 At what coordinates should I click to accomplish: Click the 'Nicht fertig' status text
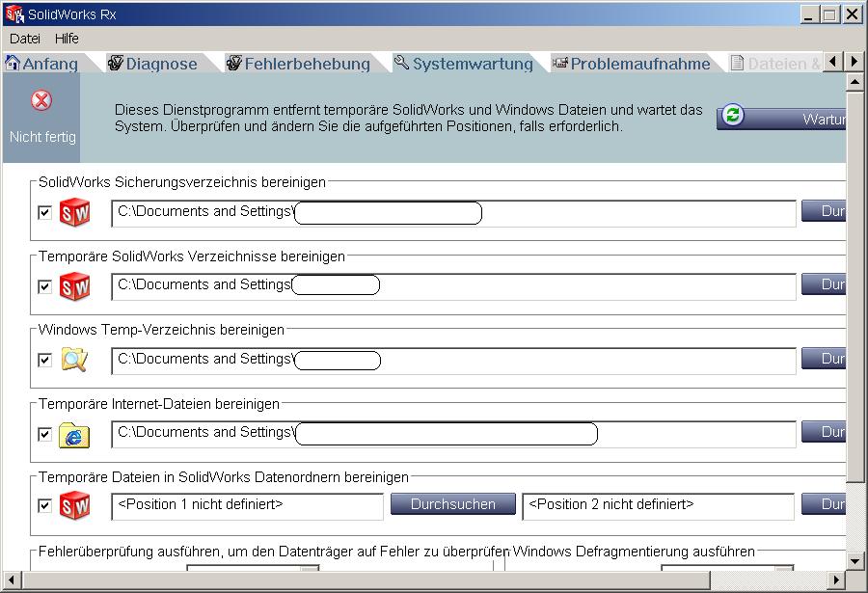pyautogui.click(x=42, y=137)
